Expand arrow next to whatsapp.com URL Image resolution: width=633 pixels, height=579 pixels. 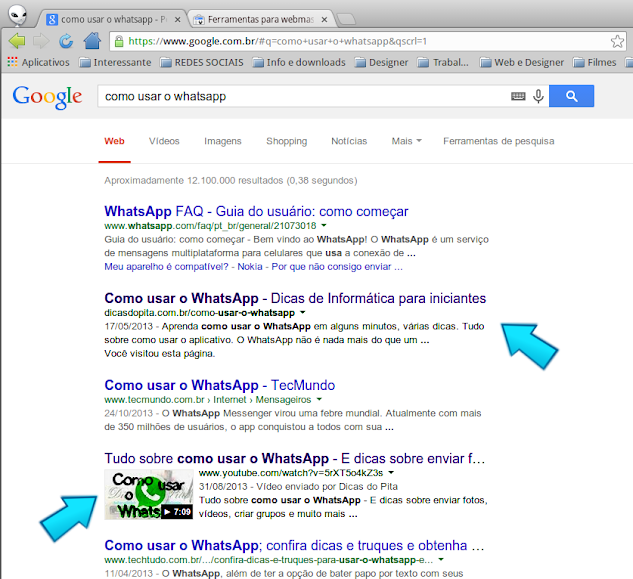tap(324, 225)
